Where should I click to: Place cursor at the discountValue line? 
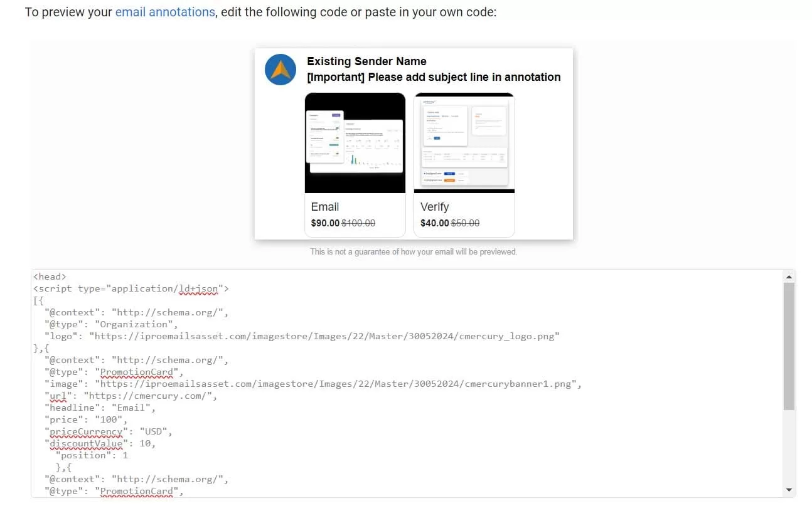pyautogui.click(x=100, y=443)
